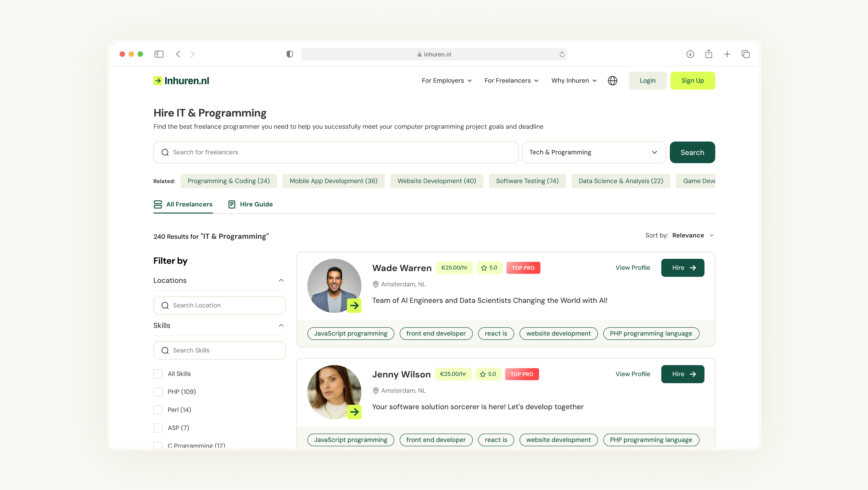Check the PHP (109) skill checkbox

click(x=158, y=392)
